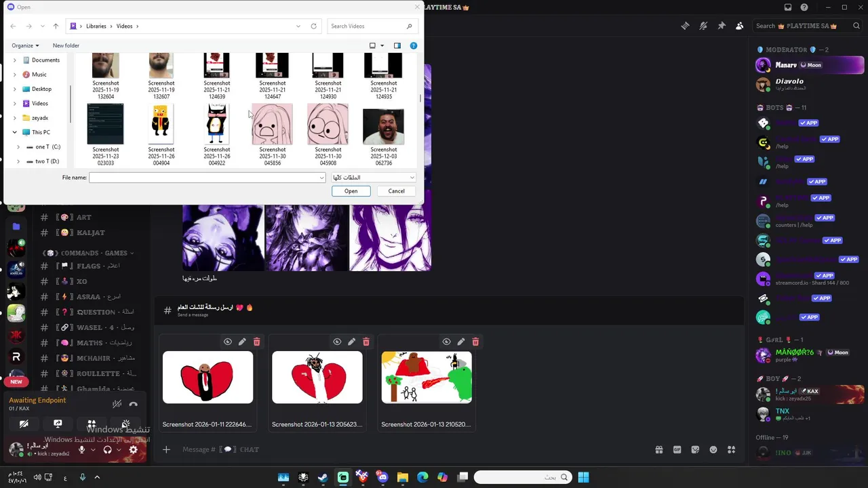Edit the Screenshot 2026-01-13 205623 attachment

pos(351,342)
